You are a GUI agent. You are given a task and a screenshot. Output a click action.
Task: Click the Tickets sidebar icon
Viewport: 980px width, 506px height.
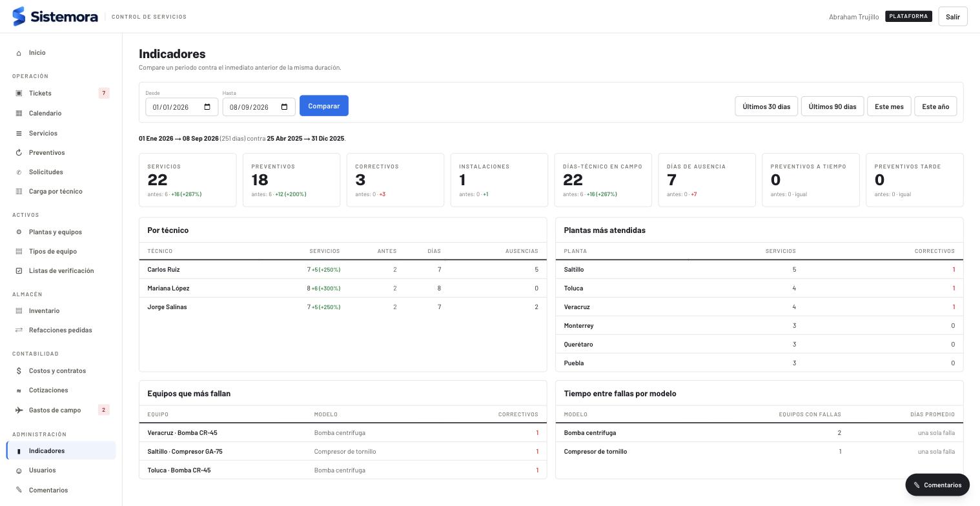pos(19,94)
